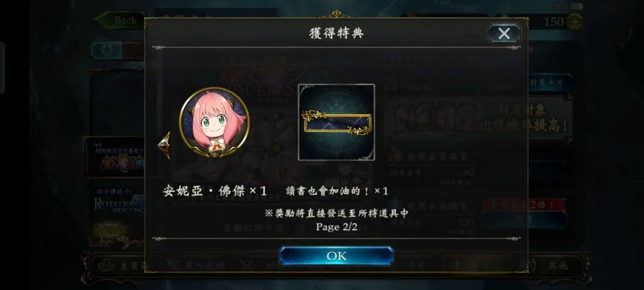Close the 獲得特典 reward dialog

click(x=504, y=33)
